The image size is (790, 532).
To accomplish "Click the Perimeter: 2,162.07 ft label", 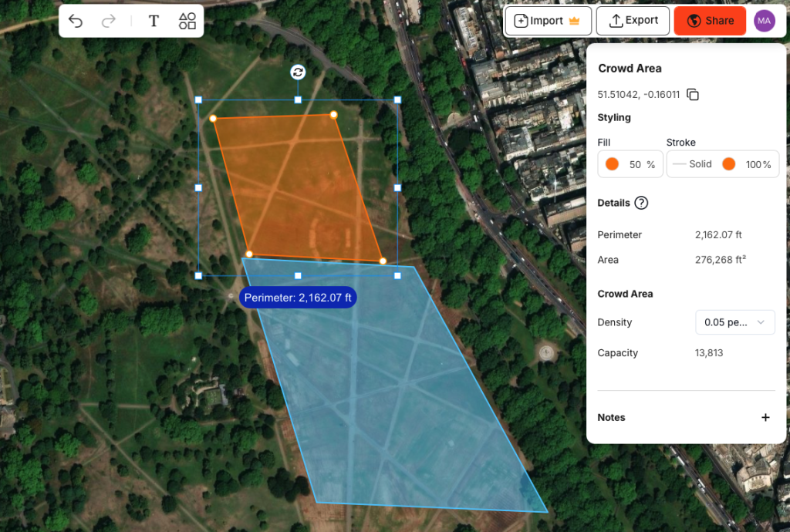I will tap(298, 298).
